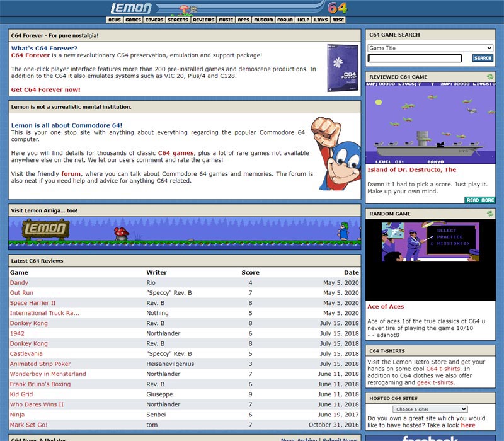Click the 'Writer' column header
This screenshot has width=504, height=441.
[156, 272]
